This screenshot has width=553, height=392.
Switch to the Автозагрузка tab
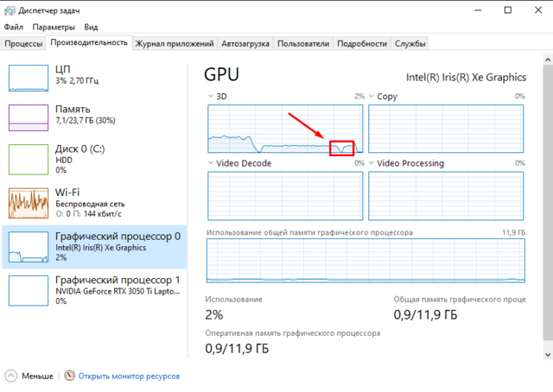[245, 43]
